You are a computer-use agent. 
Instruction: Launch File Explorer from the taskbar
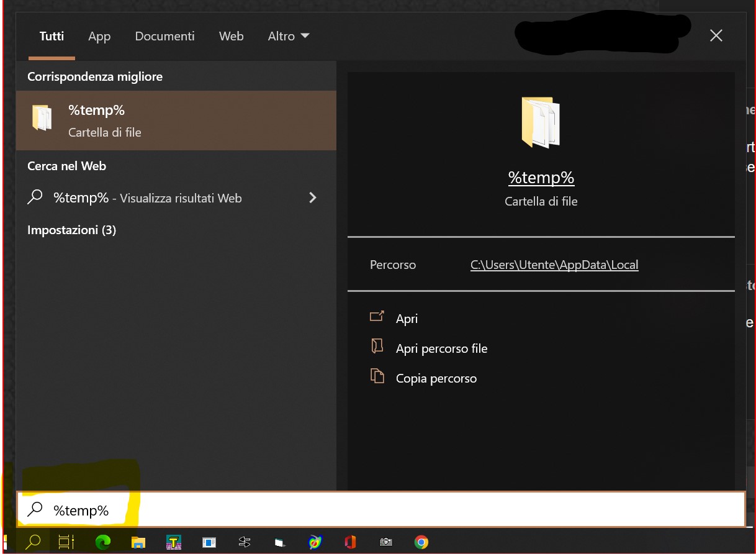tap(138, 542)
